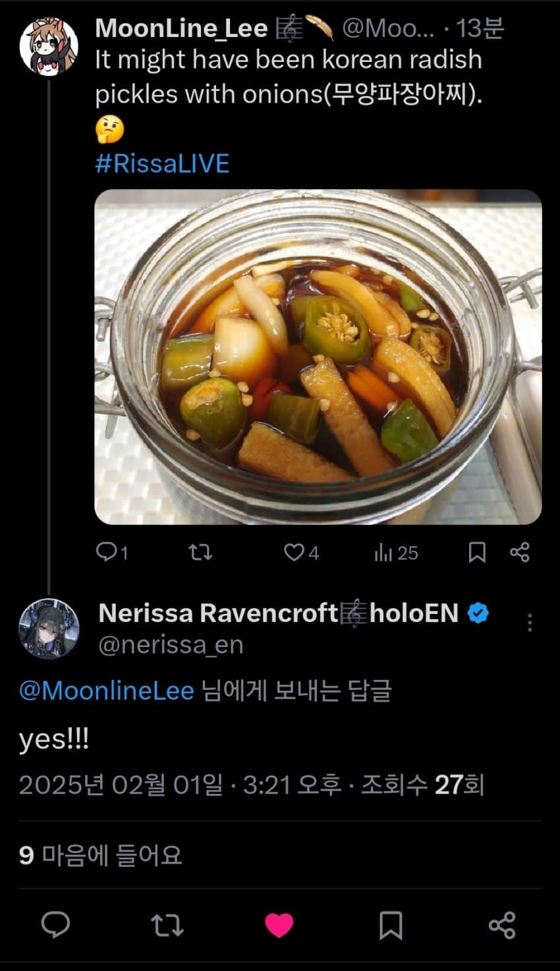Open MoonLine_Lee display name profile

point(181,28)
